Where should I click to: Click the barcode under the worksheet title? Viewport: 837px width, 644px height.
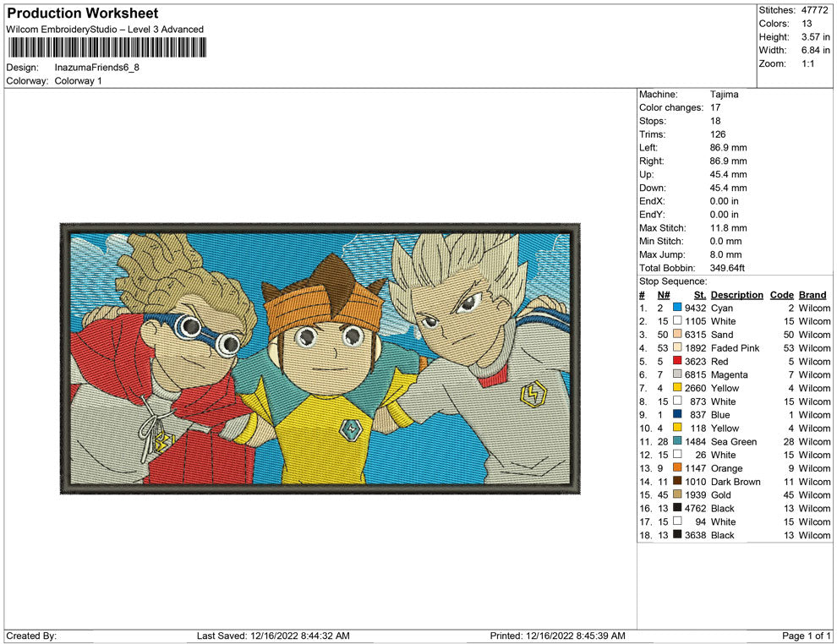107,47
